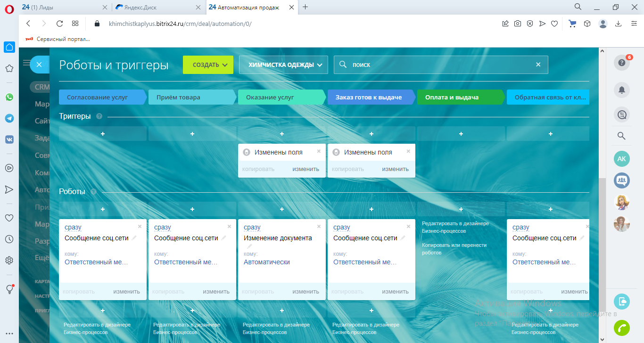The width and height of the screenshot is (644, 343).
Task: Click the Triggers help question icon
Action: pos(99,116)
